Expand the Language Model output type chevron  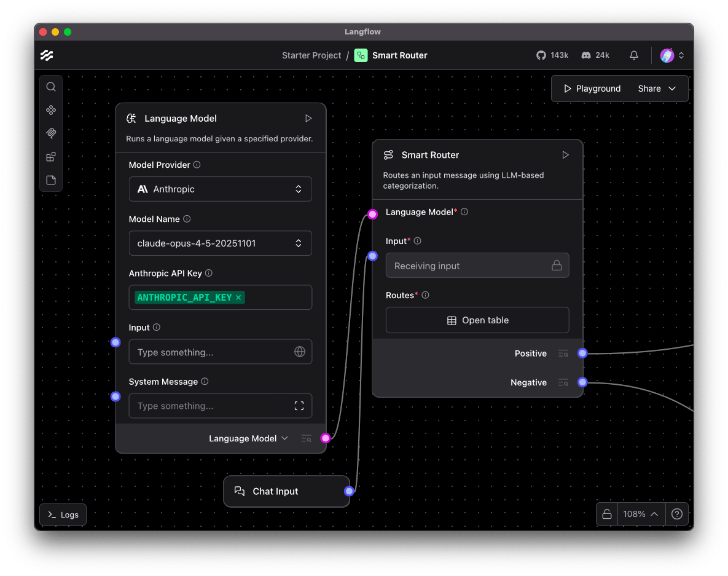284,438
